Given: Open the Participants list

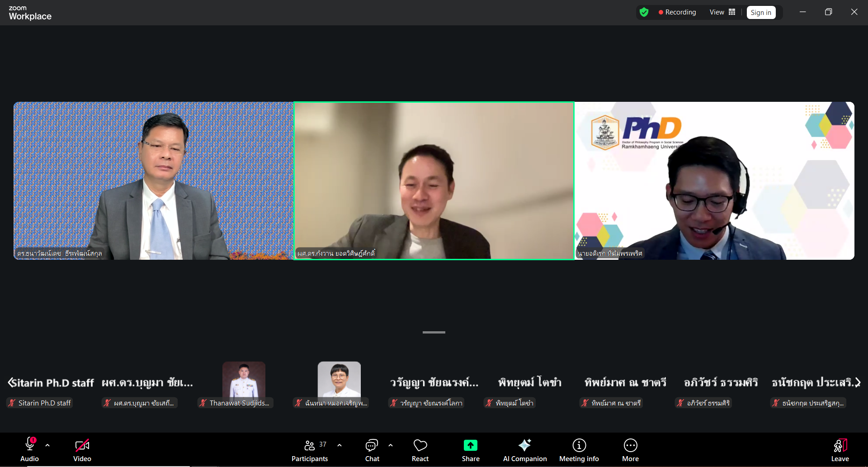Looking at the screenshot, I should tap(310, 450).
